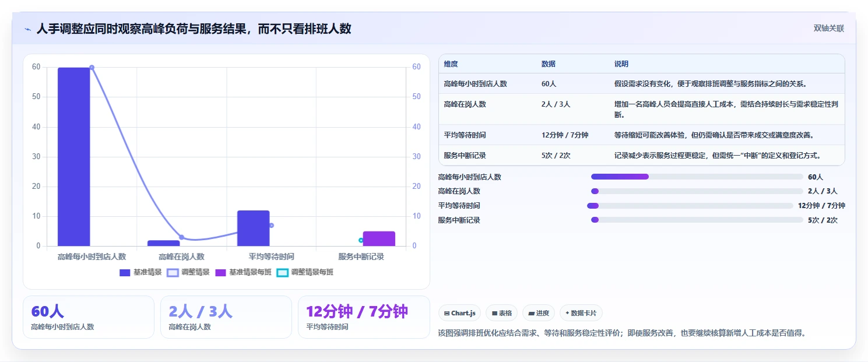The width and height of the screenshot is (868, 362).
Task: Click the 服务中断记录 purple bar in chart
Action: [379, 238]
